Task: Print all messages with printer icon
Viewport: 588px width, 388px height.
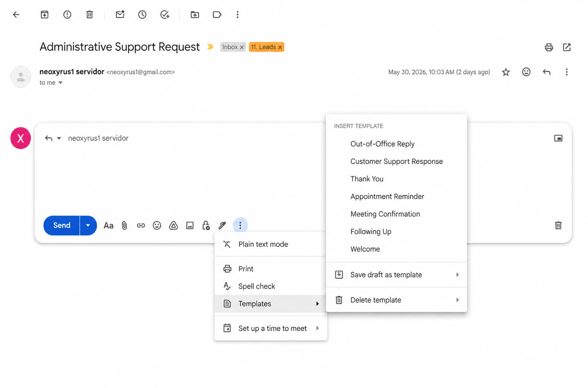Action: 549,47
